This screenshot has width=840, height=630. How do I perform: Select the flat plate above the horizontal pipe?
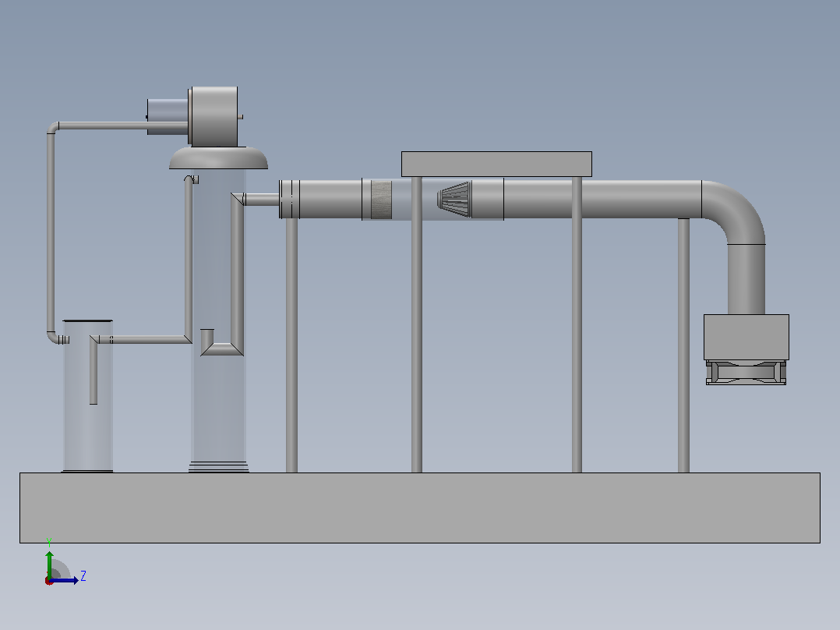(496, 164)
